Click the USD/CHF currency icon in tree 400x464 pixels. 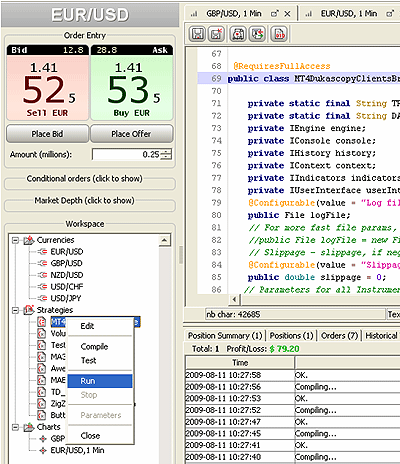pos(42,287)
